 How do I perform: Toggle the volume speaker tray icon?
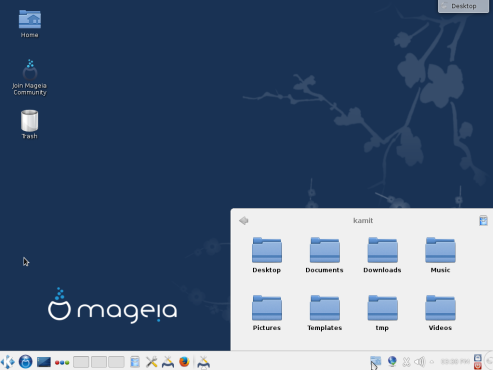(x=420, y=362)
